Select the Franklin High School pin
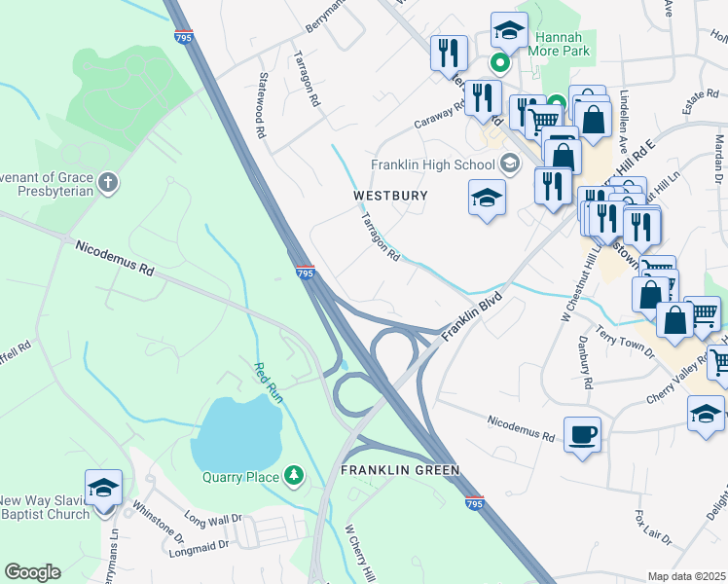The height and width of the screenshot is (584, 728). point(510,164)
